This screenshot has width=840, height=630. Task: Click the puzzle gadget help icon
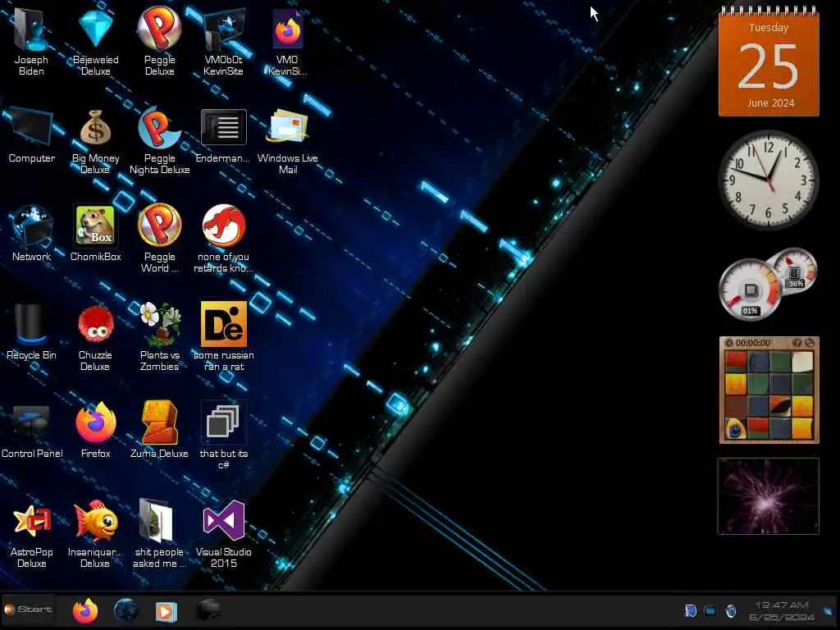coord(797,343)
